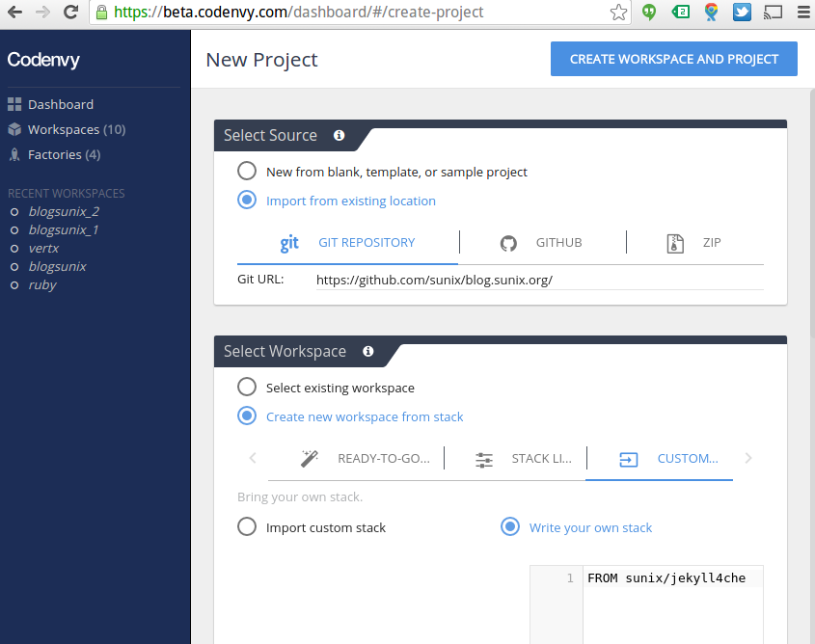Click the 'Bring your own stack.' text
Image resolution: width=815 pixels, height=644 pixels.
[x=300, y=497]
